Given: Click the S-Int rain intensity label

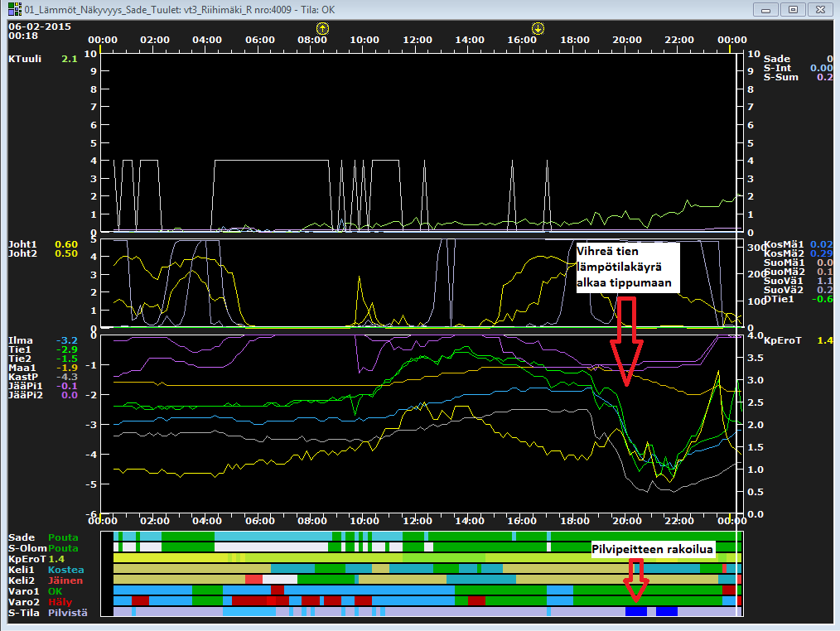Looking at the screenshot, I should coord(777,68).
